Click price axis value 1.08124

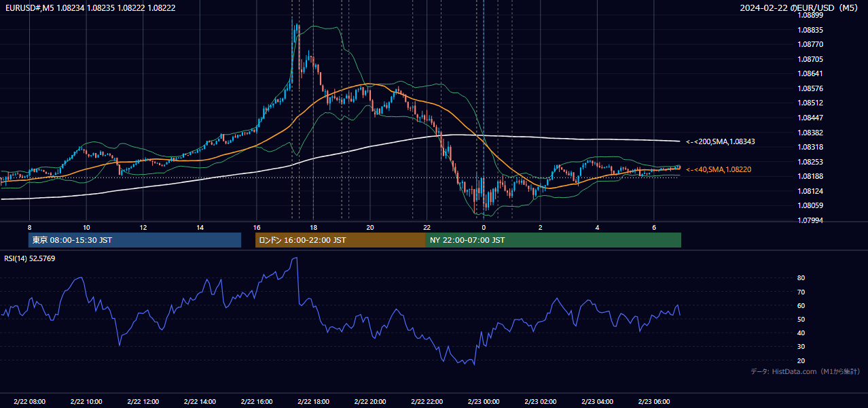[810, 191]
